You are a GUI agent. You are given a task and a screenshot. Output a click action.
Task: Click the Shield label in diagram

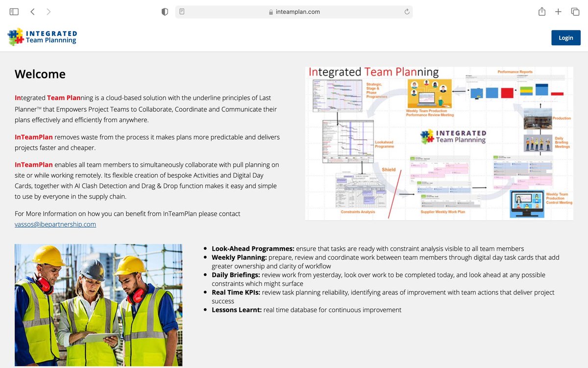click(x=389, y=170)
